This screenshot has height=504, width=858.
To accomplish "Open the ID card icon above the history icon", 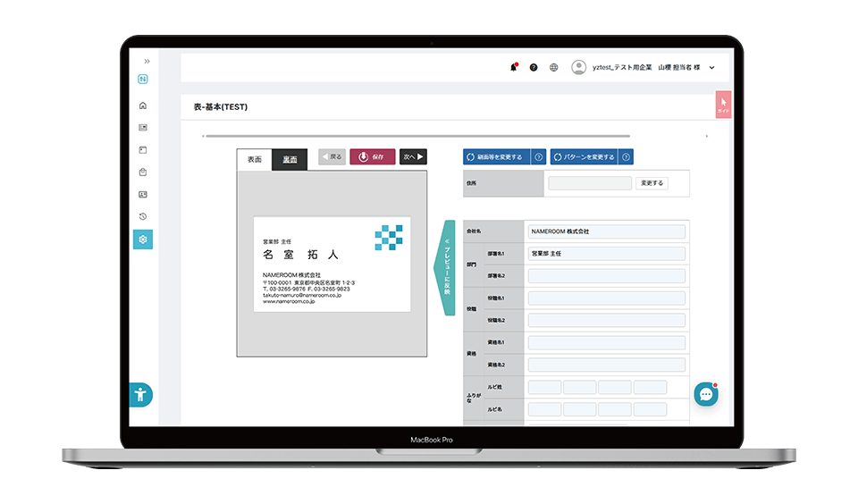I will tap(143, 194).
